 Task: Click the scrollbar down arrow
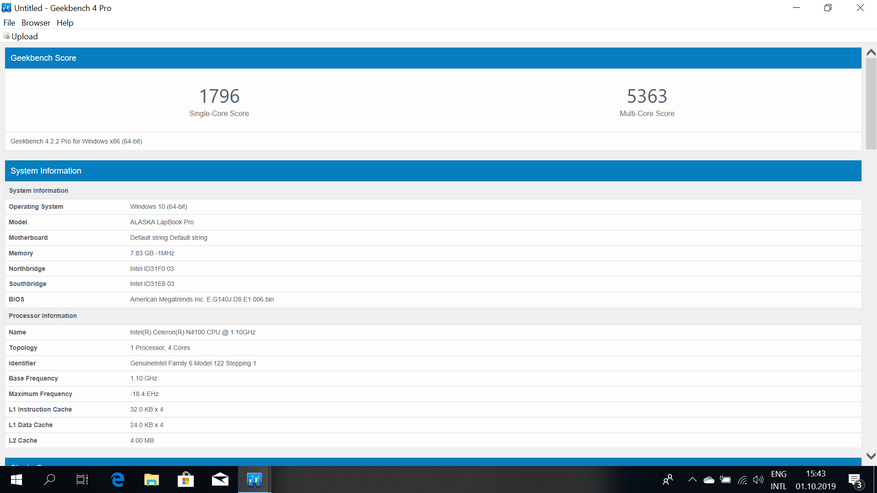pyautogui.click(x=871, y=456)
